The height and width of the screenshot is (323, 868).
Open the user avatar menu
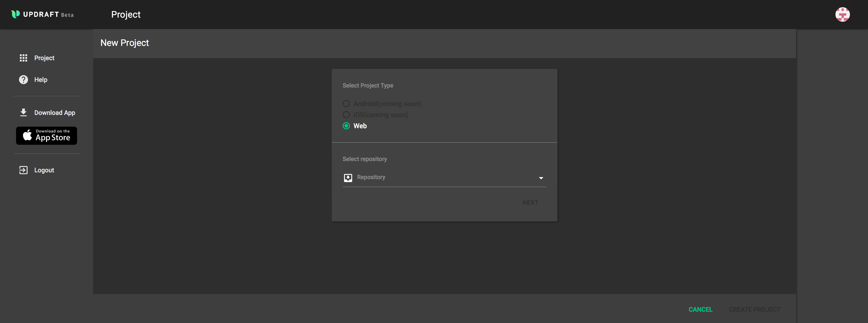842,14
